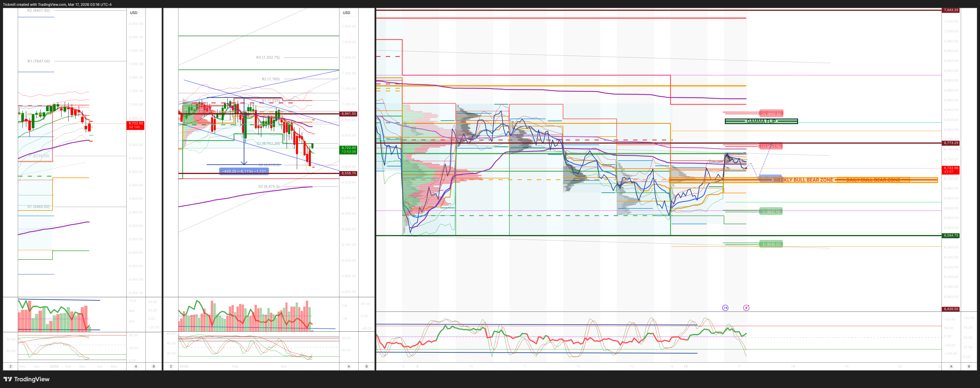Toggle auto scale A on right chart

pos(951,366)
